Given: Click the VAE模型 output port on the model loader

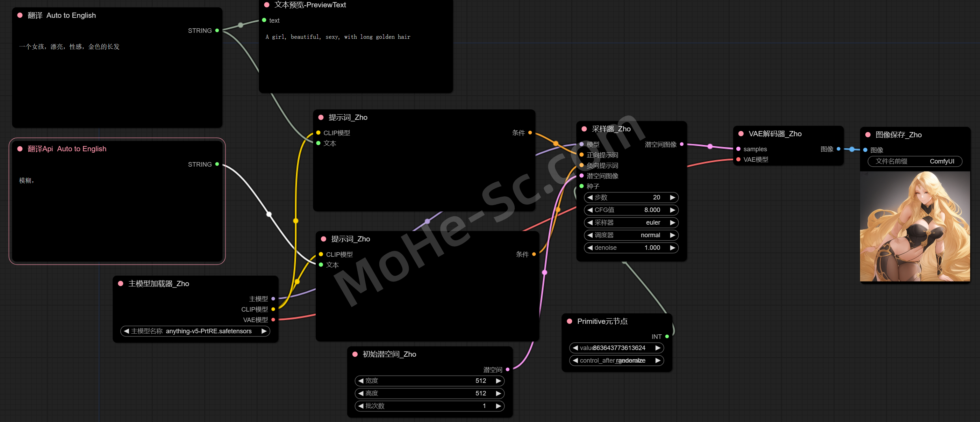Looking at the screenshot, I should coord(273,320).
